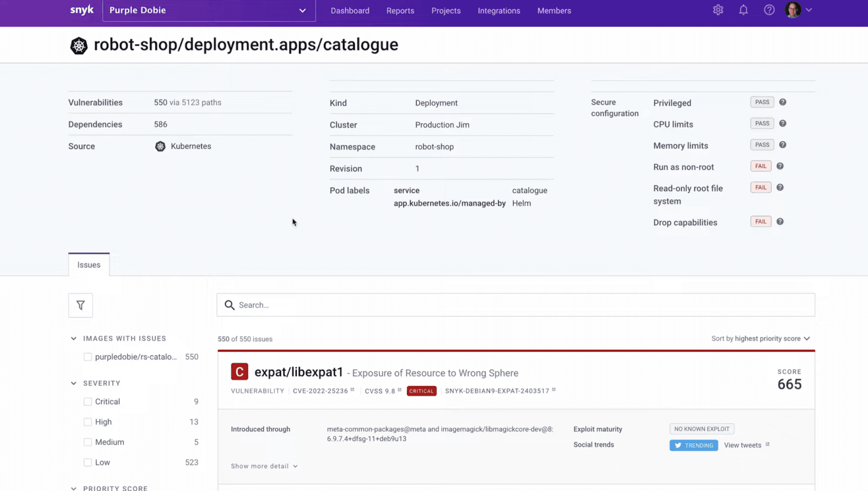Click help icon next to Memory limits
868x491 pixels.
click(x=783, y=145)
